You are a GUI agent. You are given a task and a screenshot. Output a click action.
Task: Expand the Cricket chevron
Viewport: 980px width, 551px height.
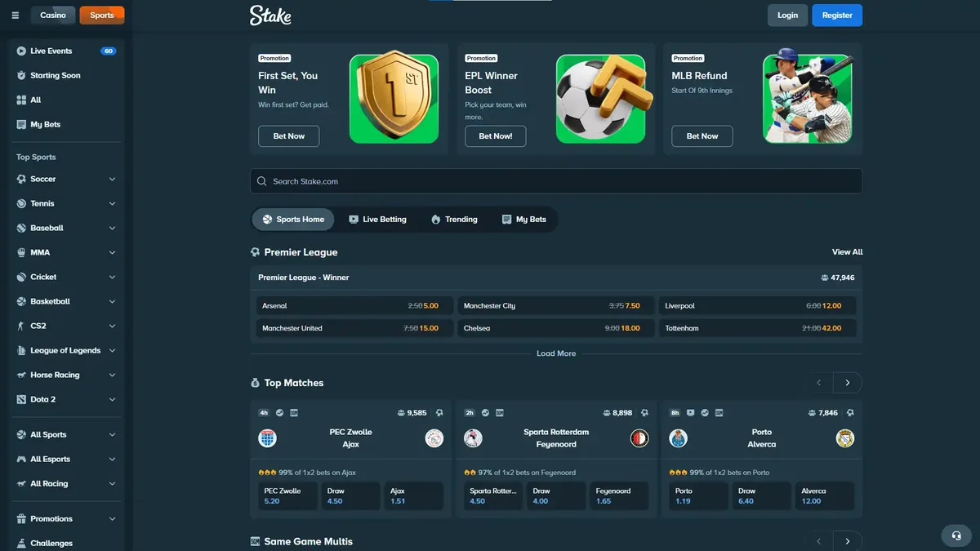[112, 277]
